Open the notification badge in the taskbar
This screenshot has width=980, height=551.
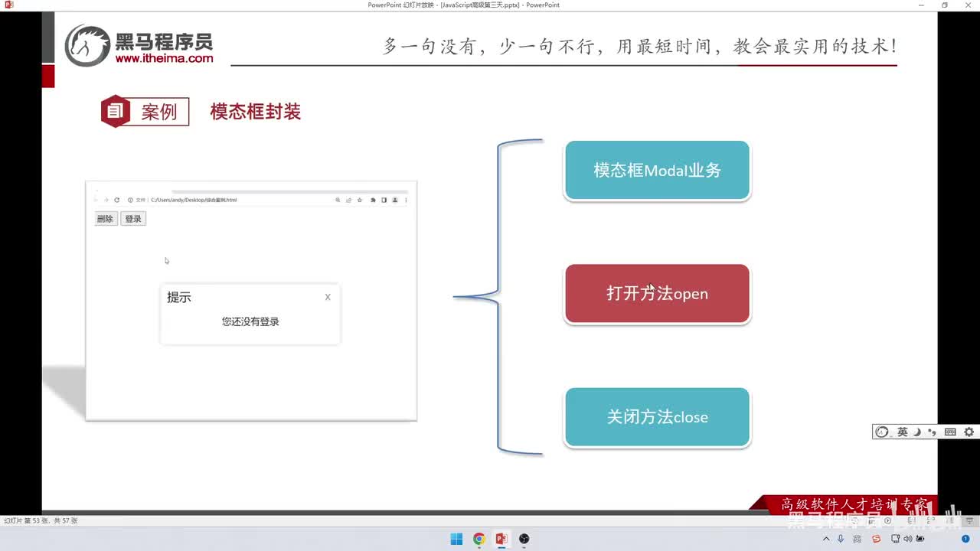pos(965,539)
